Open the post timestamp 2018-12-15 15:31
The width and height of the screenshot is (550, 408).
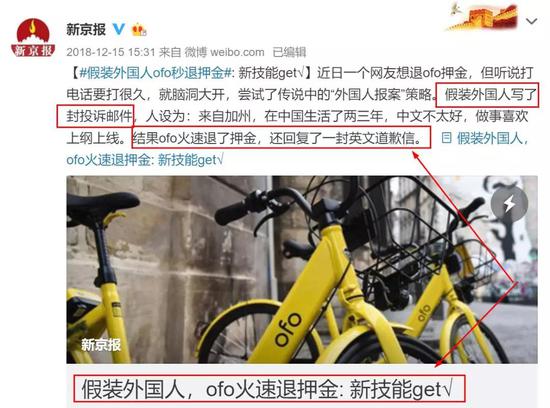[x=110, y=52]
